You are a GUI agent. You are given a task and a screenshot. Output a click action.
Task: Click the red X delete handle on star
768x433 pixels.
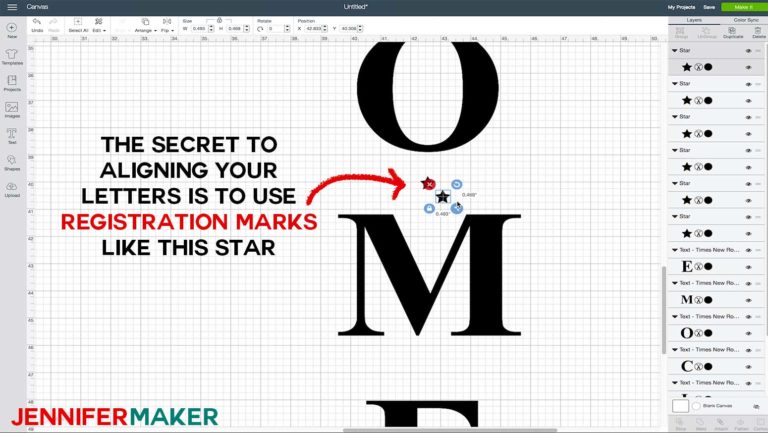click(x=429, y=184)
